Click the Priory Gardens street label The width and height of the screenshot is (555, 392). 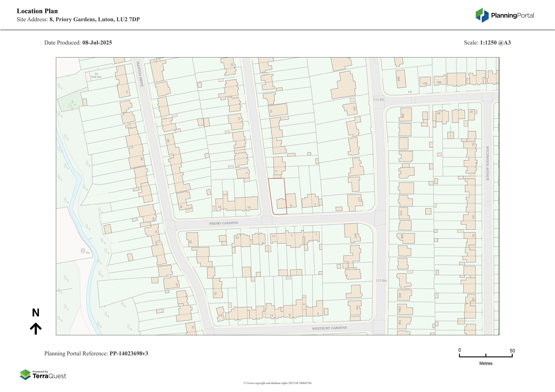(223, 223)
